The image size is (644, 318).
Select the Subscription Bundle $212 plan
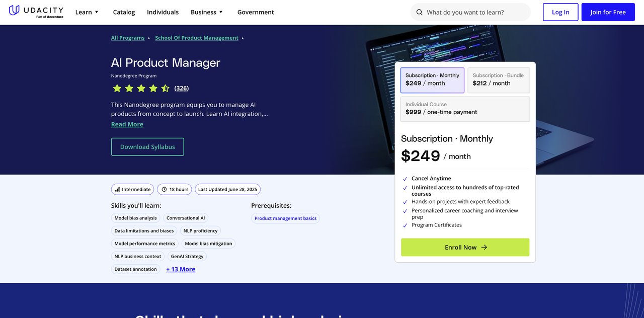pyautogui.click(x=499, y=81)
